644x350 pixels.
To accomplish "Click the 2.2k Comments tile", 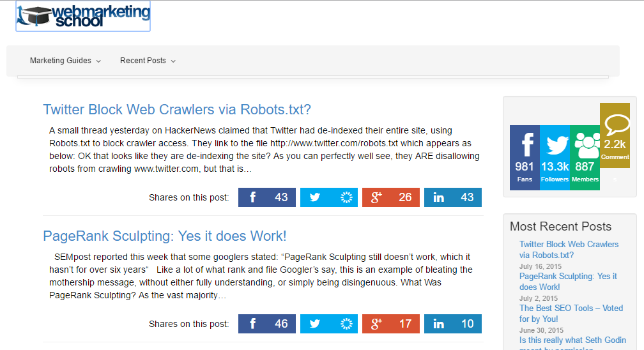I will [615, 135].
